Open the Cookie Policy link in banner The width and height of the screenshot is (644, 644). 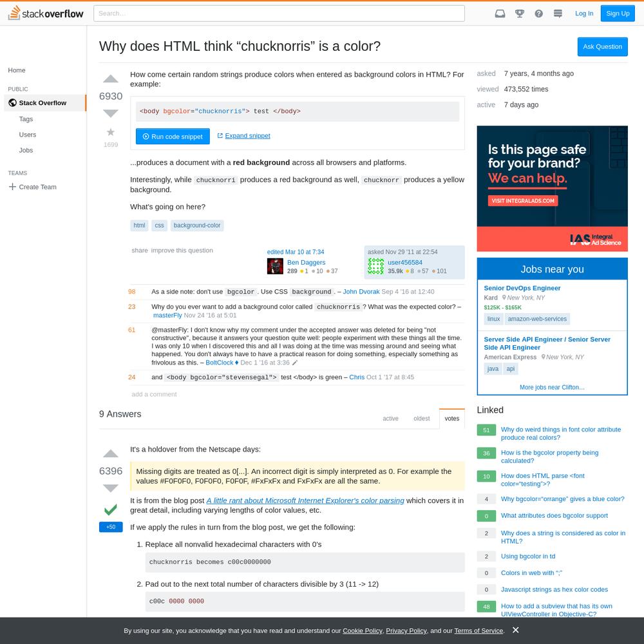tap(363, 631)
